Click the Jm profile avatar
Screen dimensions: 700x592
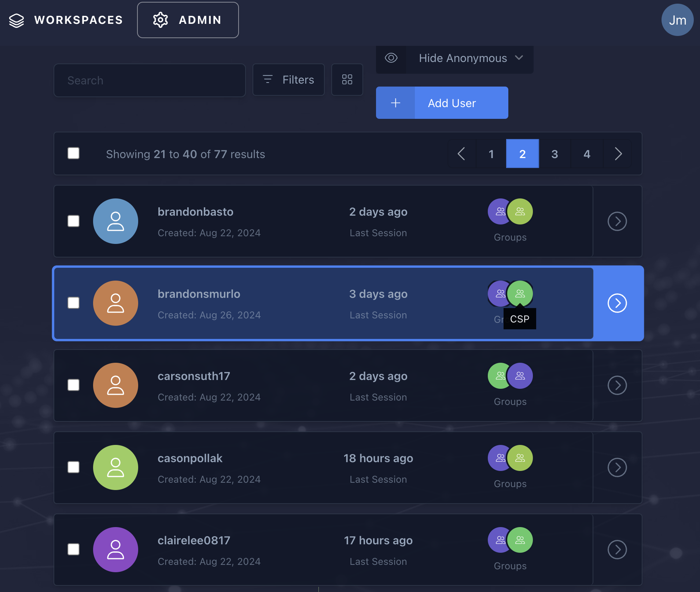point(677,20)
